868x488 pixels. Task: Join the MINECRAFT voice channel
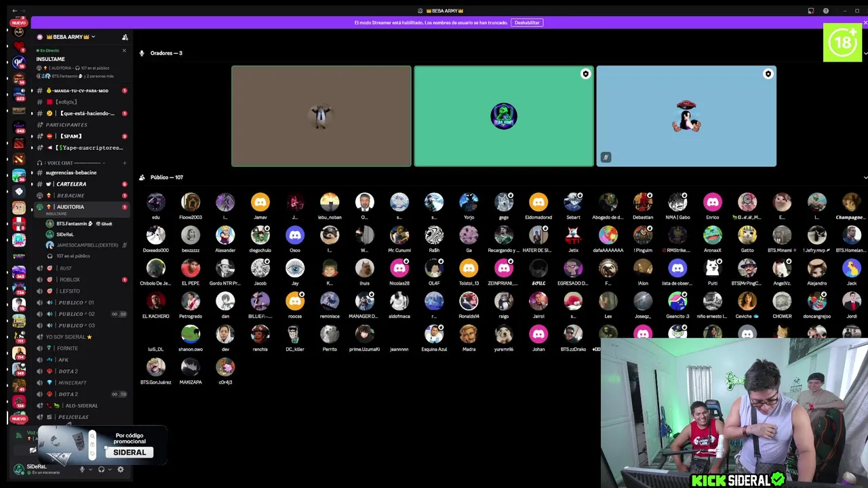[x=81, y=382]
